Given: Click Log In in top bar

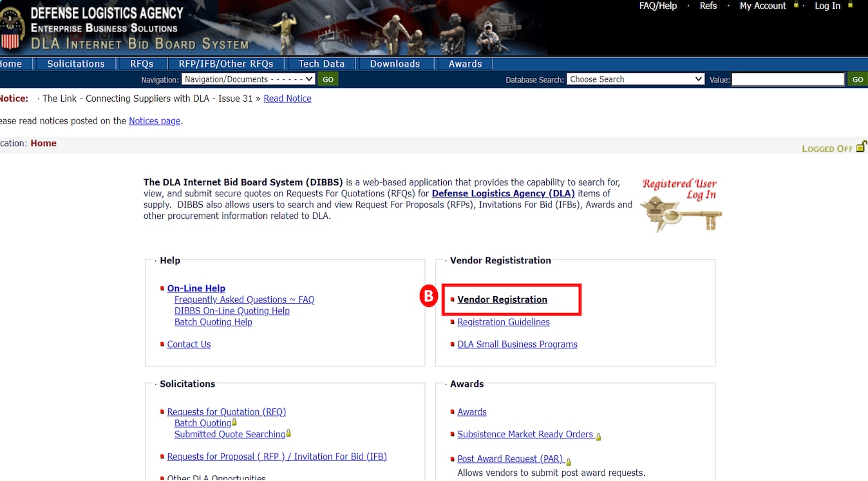Looking at the screenshot, I should [x=827, y=6].
